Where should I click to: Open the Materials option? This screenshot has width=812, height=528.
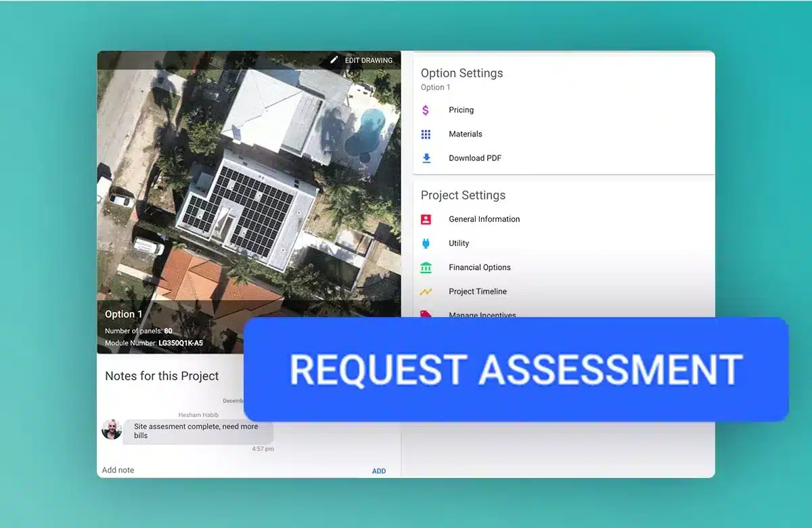pyautogui.click(x=465, y=134)
